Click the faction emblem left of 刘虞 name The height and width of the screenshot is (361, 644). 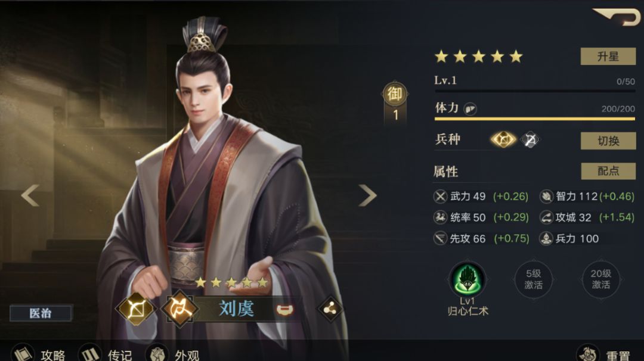pos(179,309)
